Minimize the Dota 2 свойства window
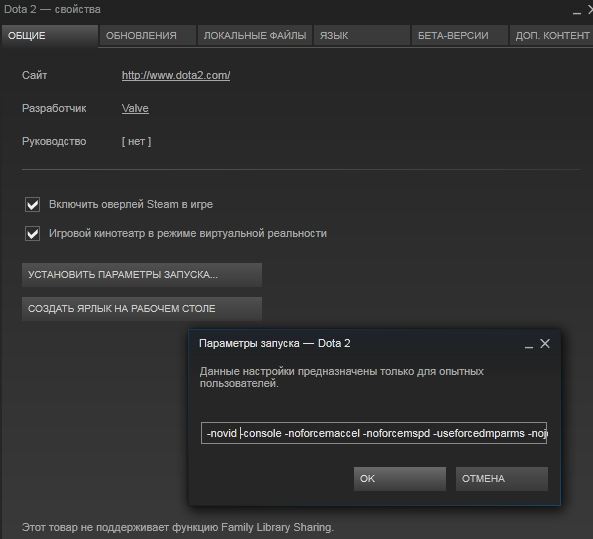The image size is (593, 539). coord(577,12)
